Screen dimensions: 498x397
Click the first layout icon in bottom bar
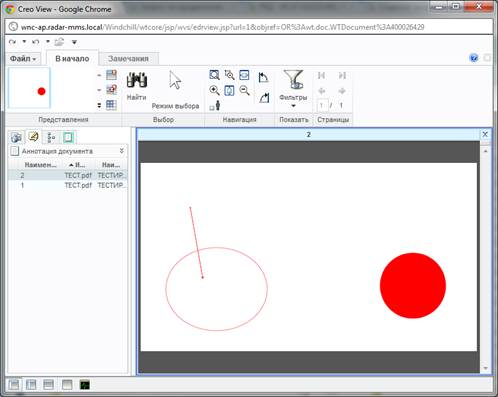[x=14, y=385]
